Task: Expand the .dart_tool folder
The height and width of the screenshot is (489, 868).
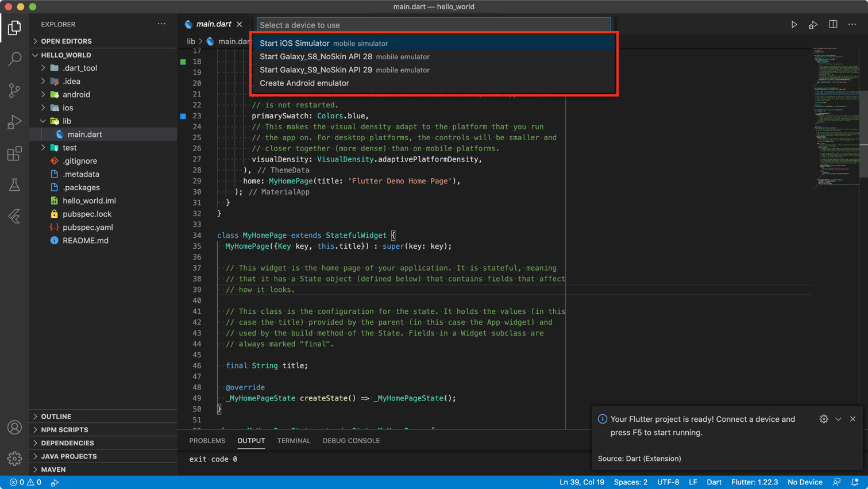Action: click(x=103, y=68)
